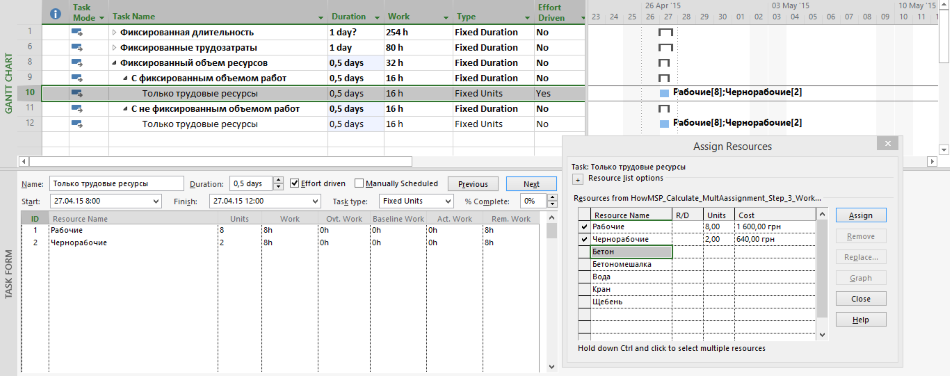Viewport: 950px width, 376px height.
Task: Open the Task type dropdown showing Fixed Units
Action: click(448, 201)
